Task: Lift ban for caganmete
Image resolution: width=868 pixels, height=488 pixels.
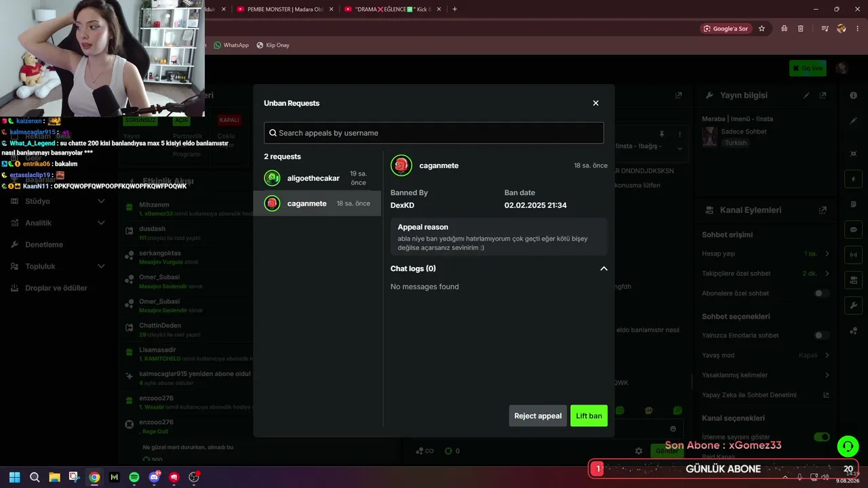Action: pos(589,415)
